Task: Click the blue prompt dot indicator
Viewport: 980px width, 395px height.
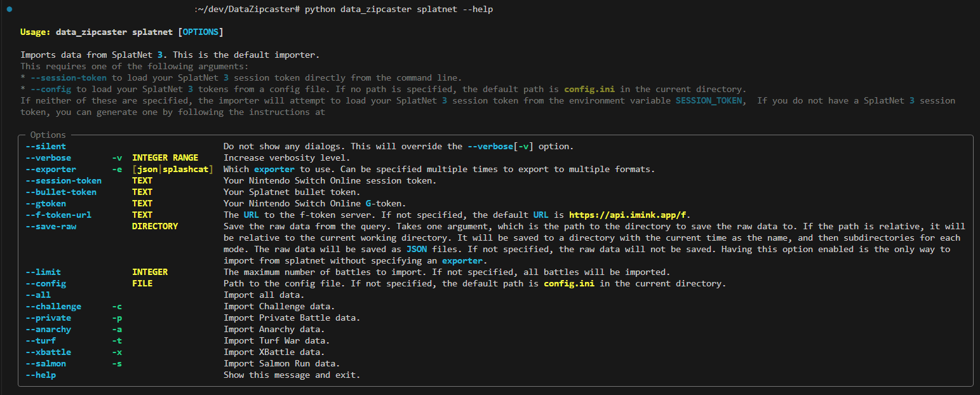Action: pos(10,10)
